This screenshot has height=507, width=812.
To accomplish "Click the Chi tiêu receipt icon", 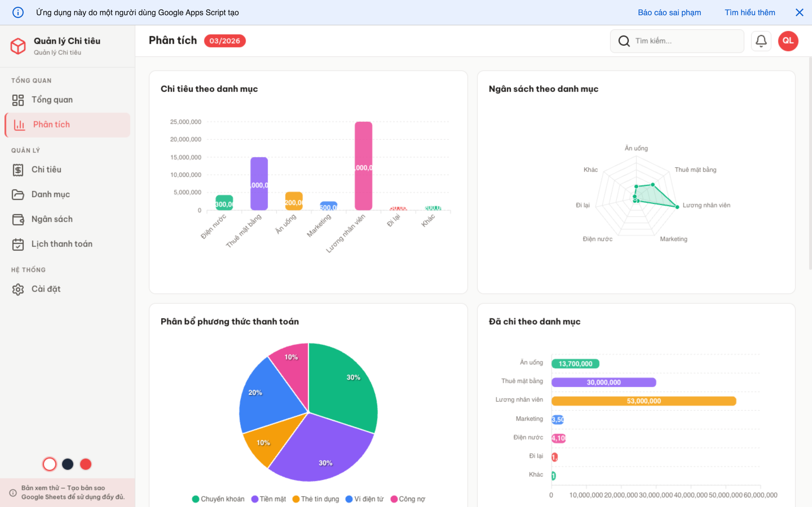I will click(x=18, y=170).
